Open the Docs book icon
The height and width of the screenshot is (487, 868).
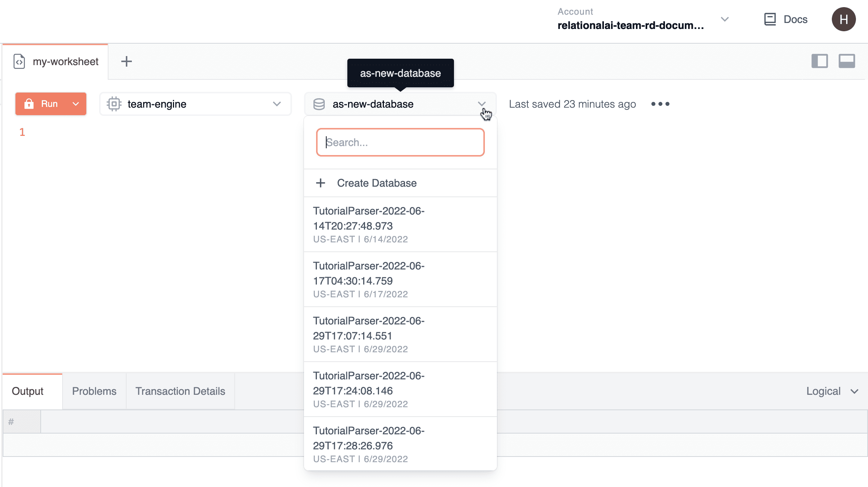(770, 19)
